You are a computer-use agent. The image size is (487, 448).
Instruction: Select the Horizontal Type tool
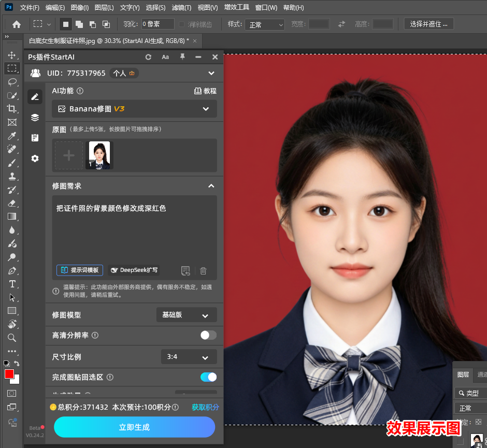(x=12, y=284)
